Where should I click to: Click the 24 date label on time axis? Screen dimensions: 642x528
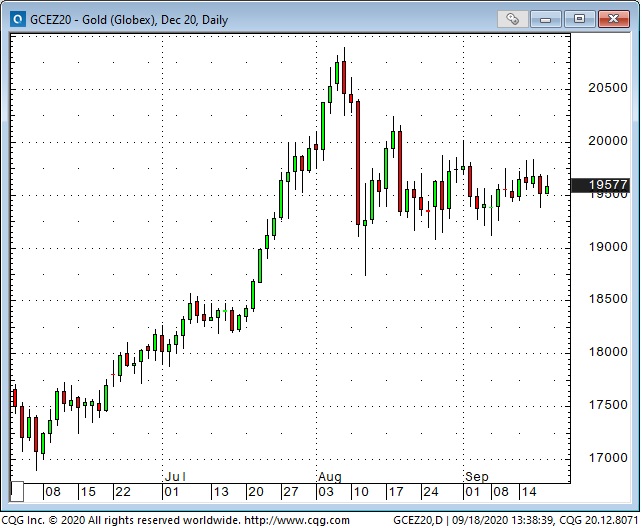coord(431,492)
